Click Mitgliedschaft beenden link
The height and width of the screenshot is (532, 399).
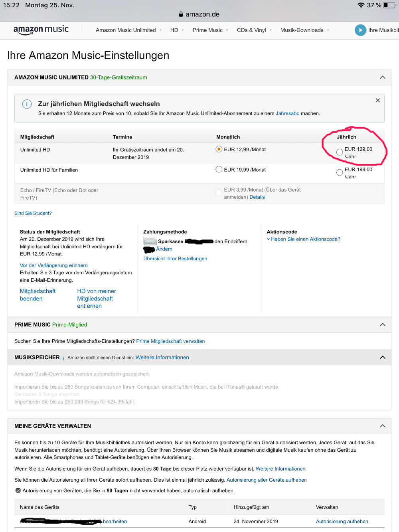37,295
